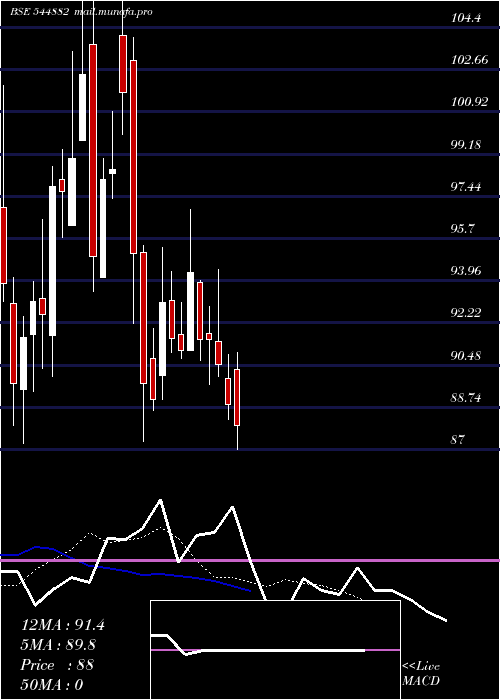Image resolution: width=500 pixels, height=700 pixels.
Task: Click the 104.4 price axis label
Action: [466, 18]
